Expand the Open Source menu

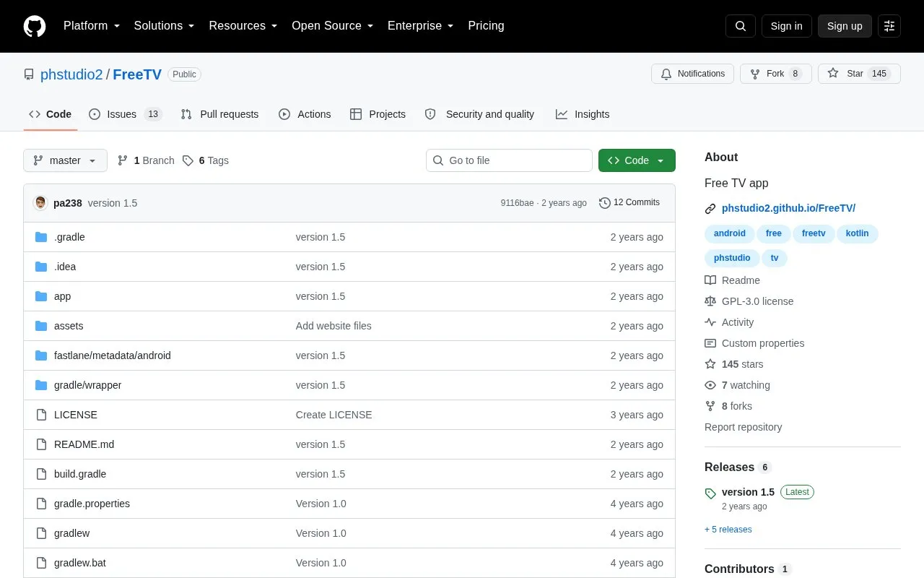pos(333,26)
